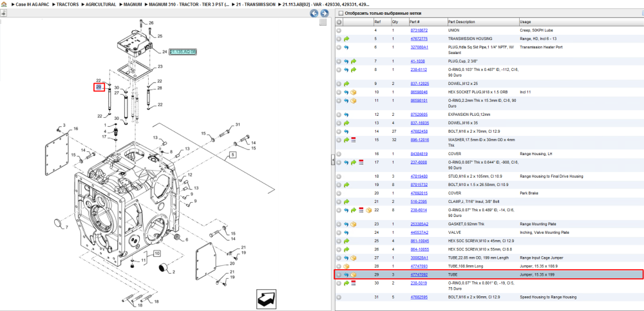Go to previous diagram with left arrow

pyautogui.click(x=314, y=13)
